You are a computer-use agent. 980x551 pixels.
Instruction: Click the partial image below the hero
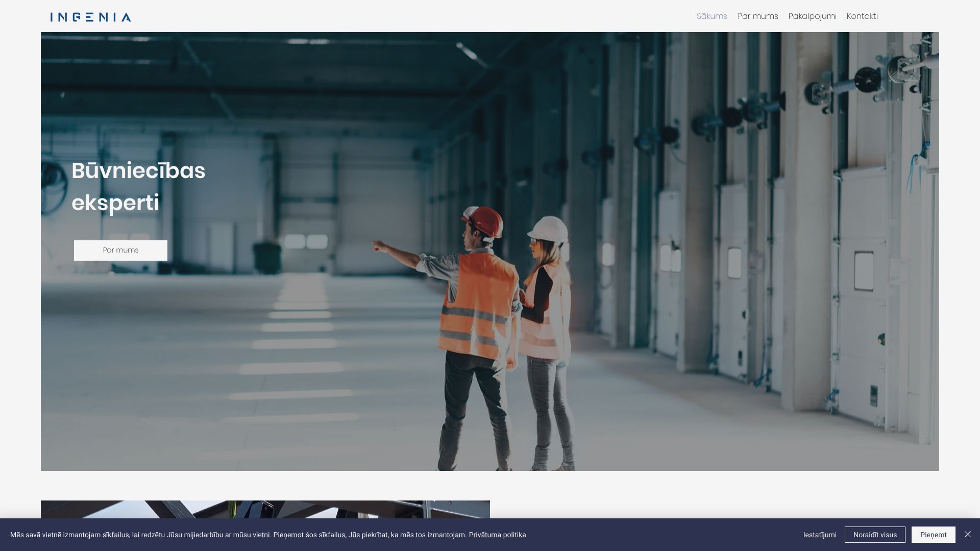pos(265,509)
